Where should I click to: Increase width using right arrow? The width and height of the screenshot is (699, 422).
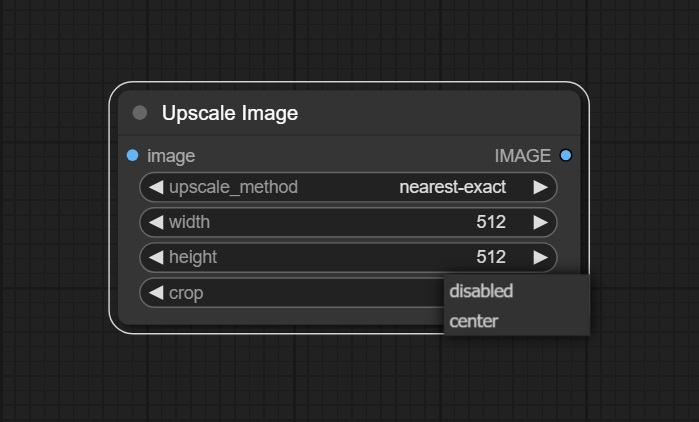(540, 222)
